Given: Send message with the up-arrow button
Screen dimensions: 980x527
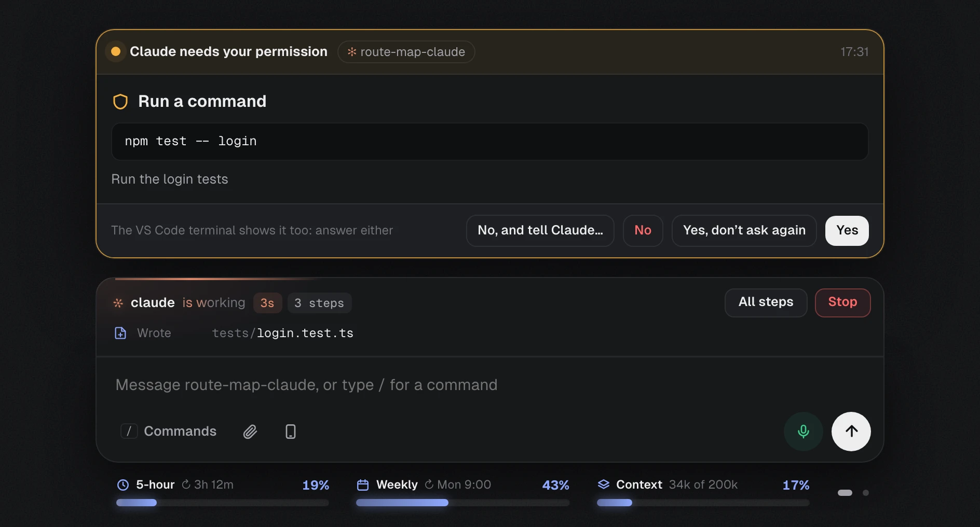Looking at the screenshot, I should click(851, 431).
